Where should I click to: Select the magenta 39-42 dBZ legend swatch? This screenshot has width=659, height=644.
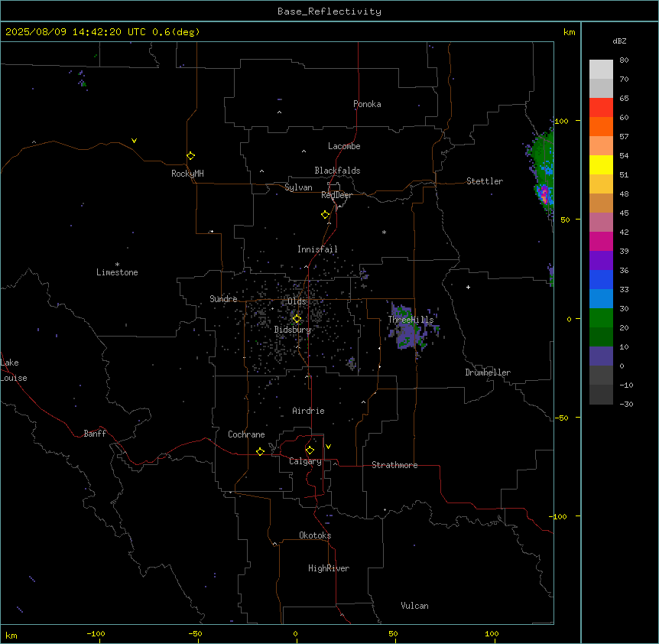pyautogui.click(x=601, y=241)
